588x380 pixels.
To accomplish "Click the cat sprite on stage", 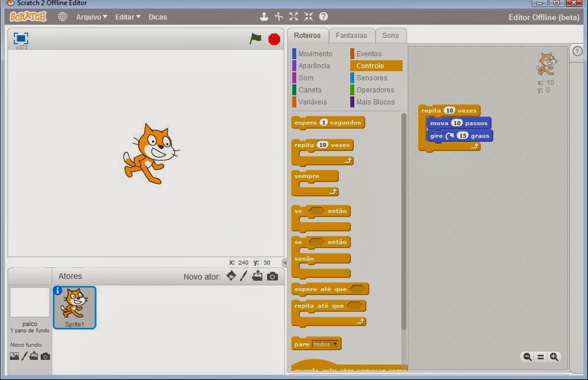I will coord(152,154).
